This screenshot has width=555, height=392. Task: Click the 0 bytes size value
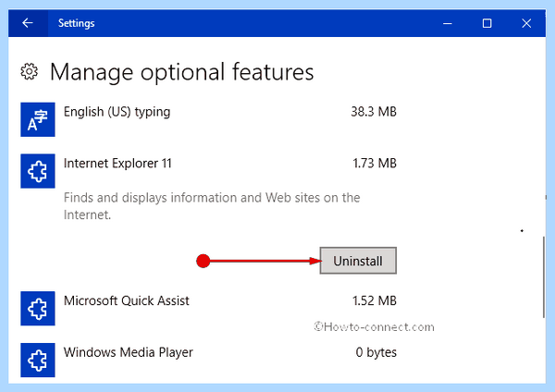(x=376, y=352)
